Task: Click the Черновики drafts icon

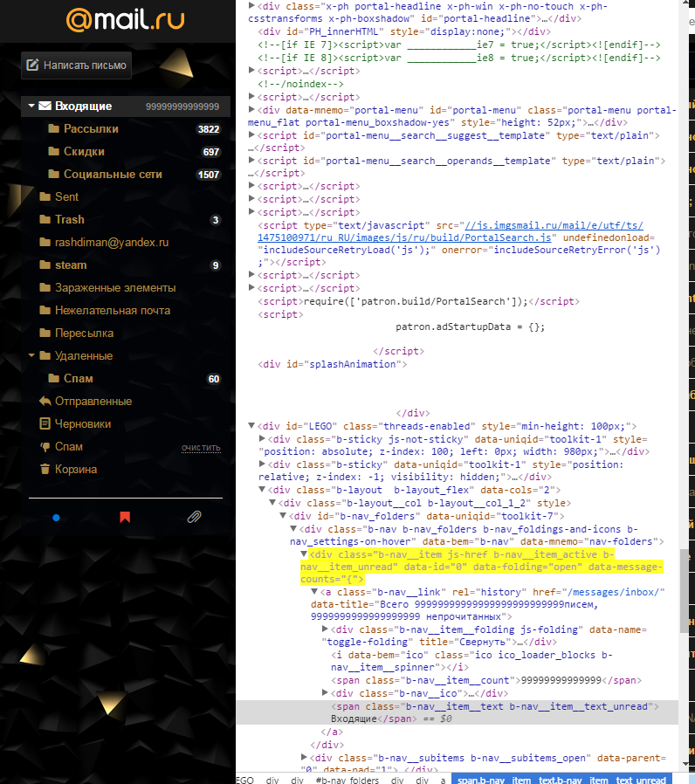Action: (45, 423)
